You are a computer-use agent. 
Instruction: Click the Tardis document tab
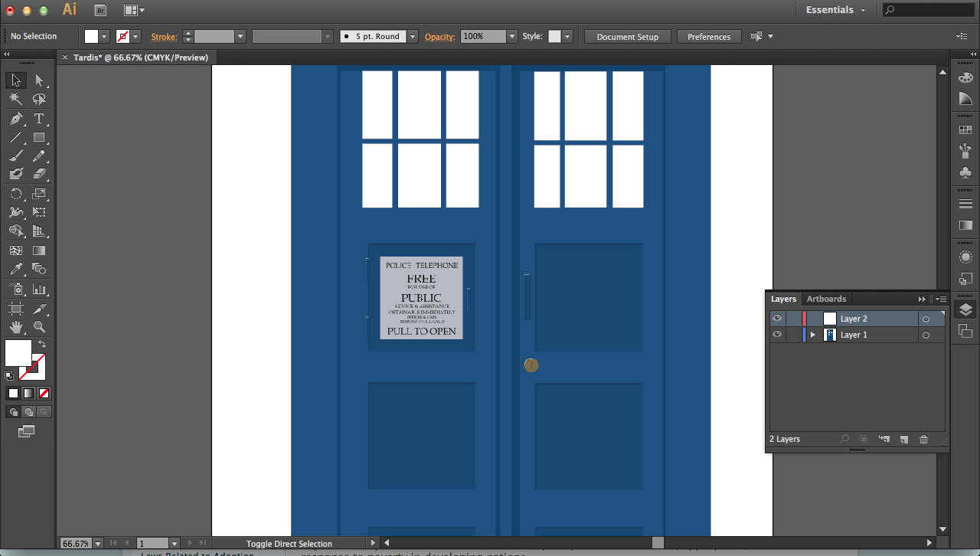point(140,57)
